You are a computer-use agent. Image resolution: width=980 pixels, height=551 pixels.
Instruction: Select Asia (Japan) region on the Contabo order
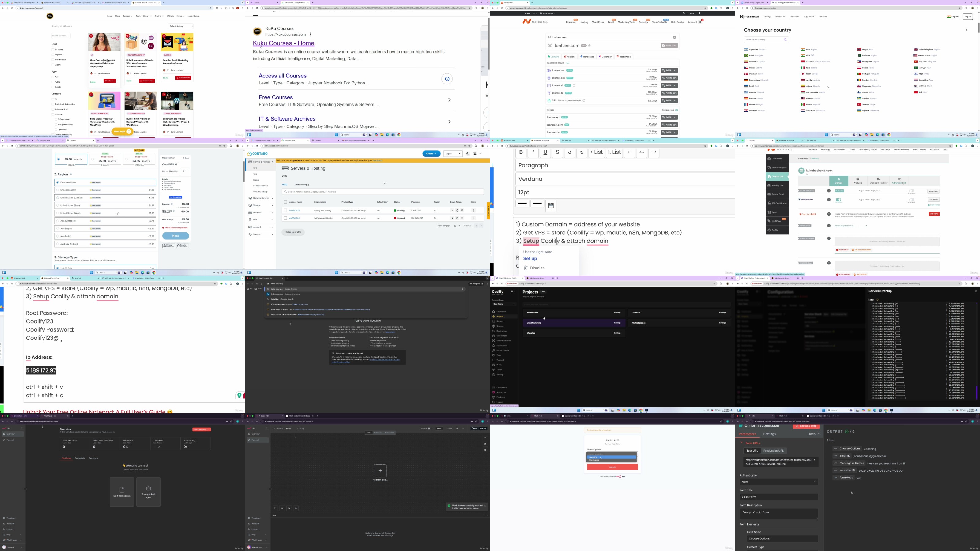105,229
